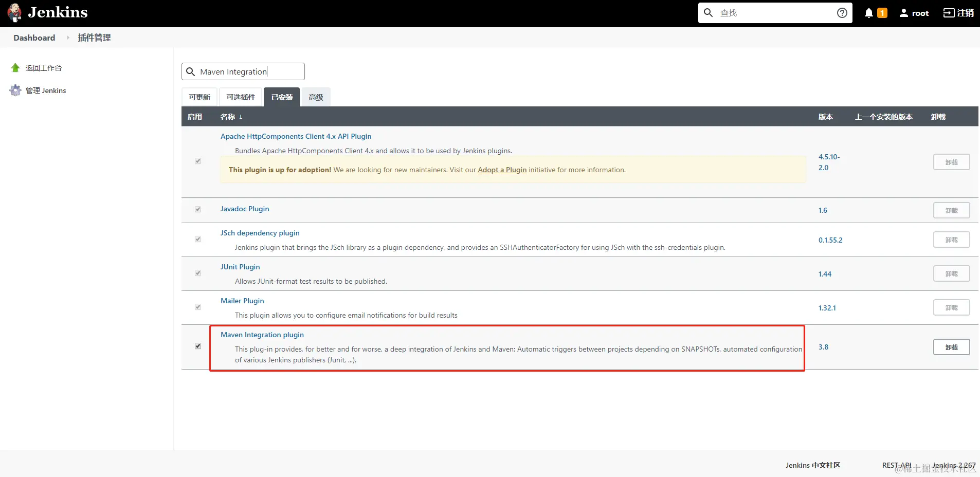Screen dimensions: 980x477
Task: Click version link 0.1.55.2
Action: coord(830,240)
